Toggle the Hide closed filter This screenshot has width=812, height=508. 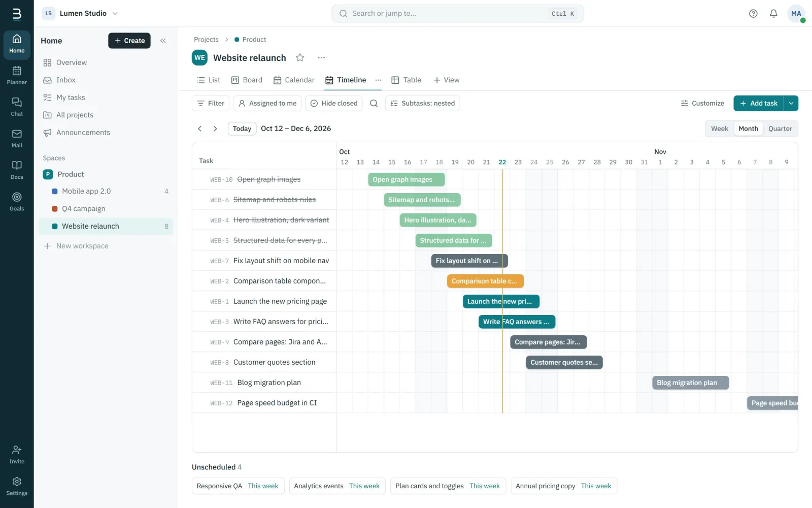point(334,103)
